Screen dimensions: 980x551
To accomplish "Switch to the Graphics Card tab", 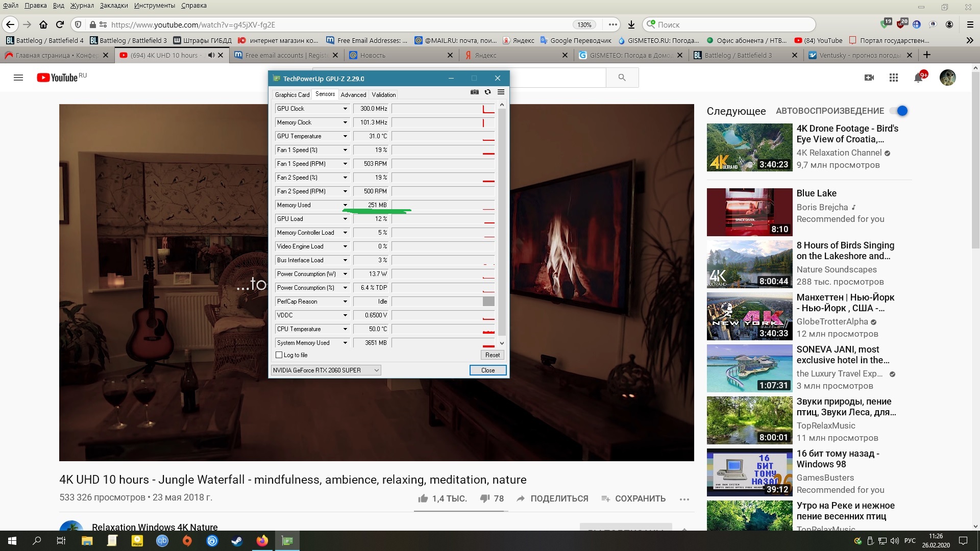I will coord(292,95).
